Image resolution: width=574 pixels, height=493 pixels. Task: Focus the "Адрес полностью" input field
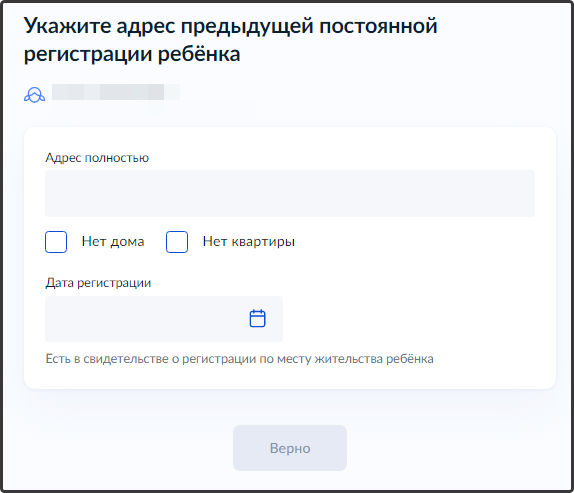pos(290,193)
